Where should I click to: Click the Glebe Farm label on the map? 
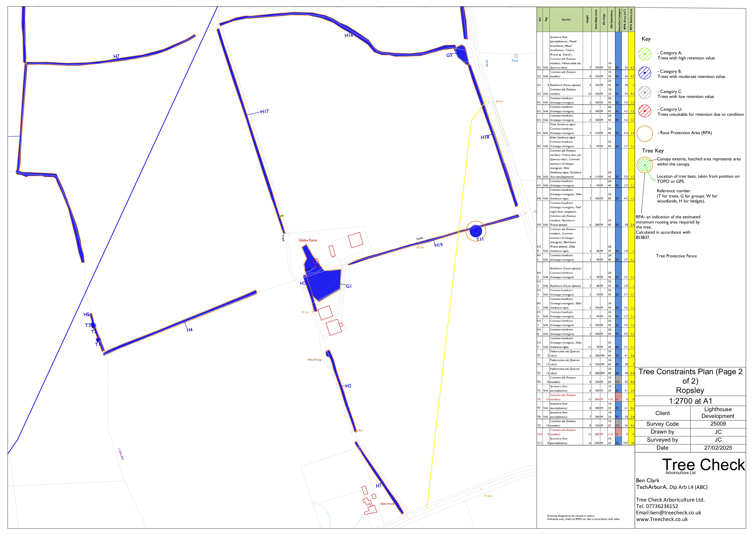point(308,240)
